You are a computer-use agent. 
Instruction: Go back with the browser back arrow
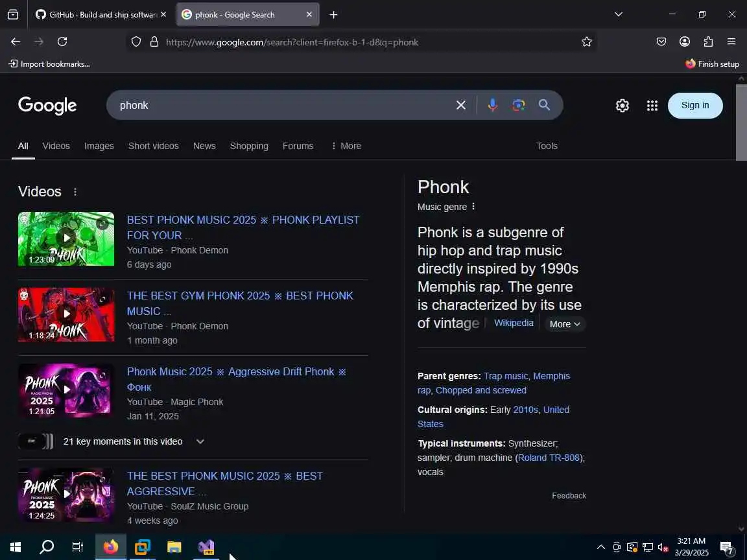[16, 42]
